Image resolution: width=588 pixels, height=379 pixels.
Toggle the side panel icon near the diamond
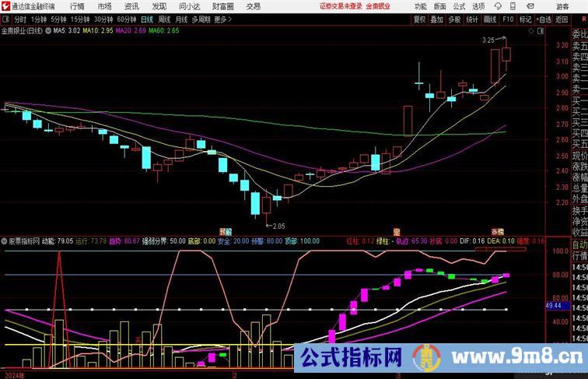[x=541, y=31]
